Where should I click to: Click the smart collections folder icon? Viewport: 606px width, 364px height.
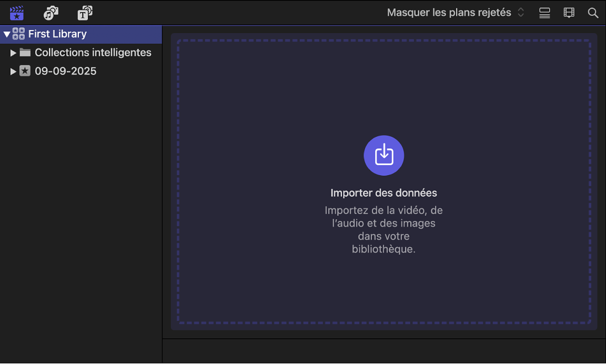(25, 53)
